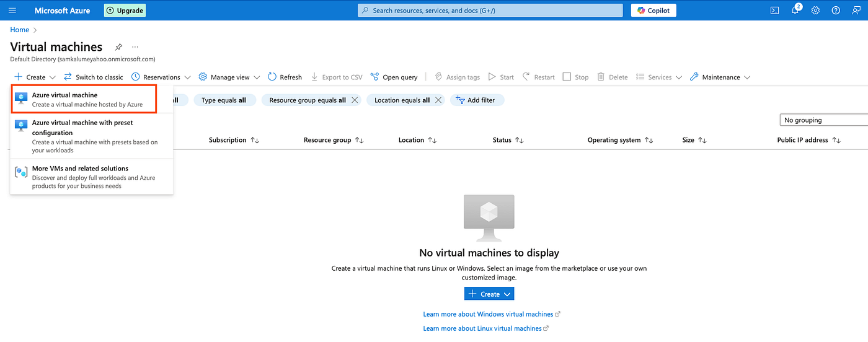Open portal settings gear icon
This screenshot has width=868, height=342.
point(815,11)
